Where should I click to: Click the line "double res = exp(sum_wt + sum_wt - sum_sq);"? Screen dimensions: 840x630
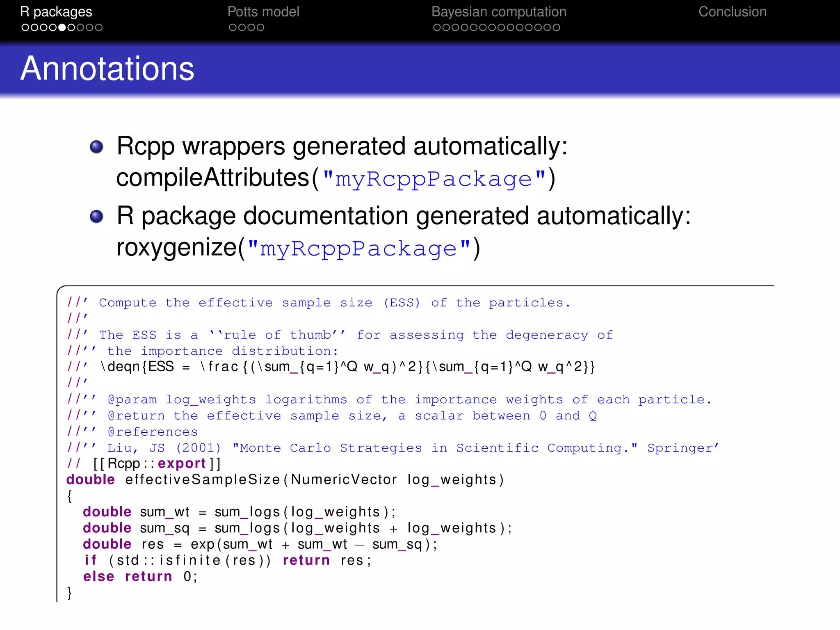coord(260,544)
